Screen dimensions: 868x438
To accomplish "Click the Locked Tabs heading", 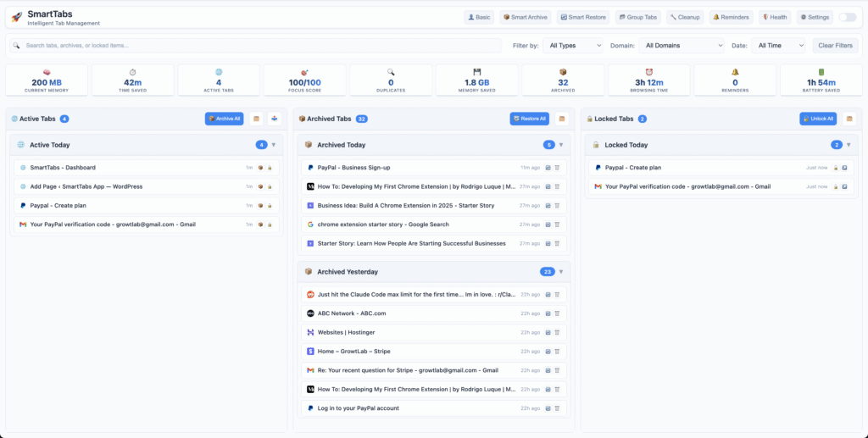I will pos(614,119).
